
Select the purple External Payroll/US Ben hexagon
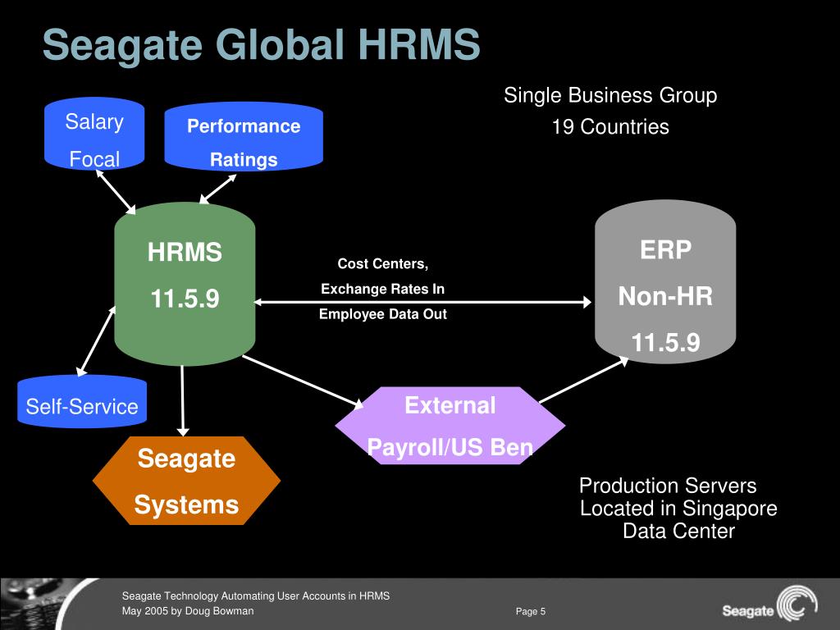(450, 426)
